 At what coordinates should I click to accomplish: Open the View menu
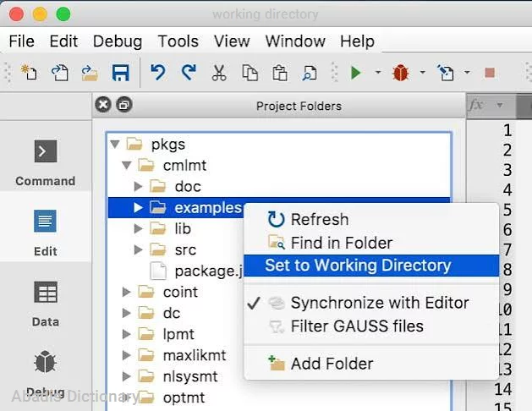pos(232,41)
